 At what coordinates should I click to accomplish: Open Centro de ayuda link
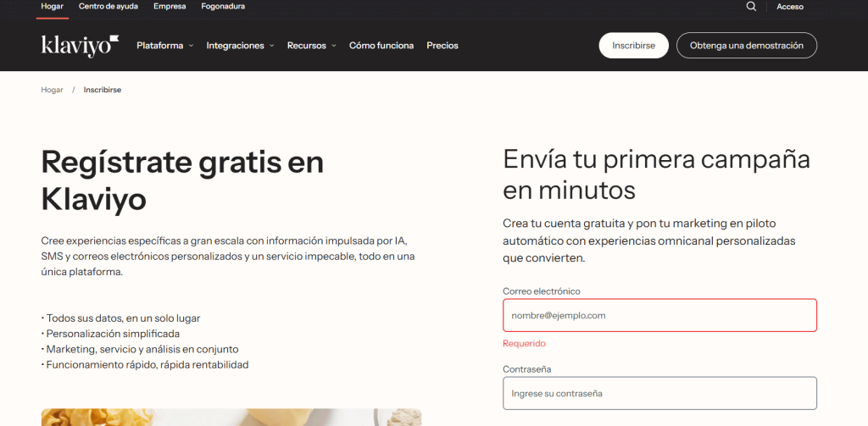tap(108, 7)
